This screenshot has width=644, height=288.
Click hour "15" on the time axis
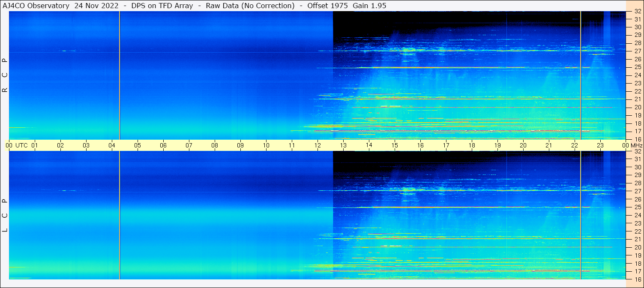(x=395, y=145)
